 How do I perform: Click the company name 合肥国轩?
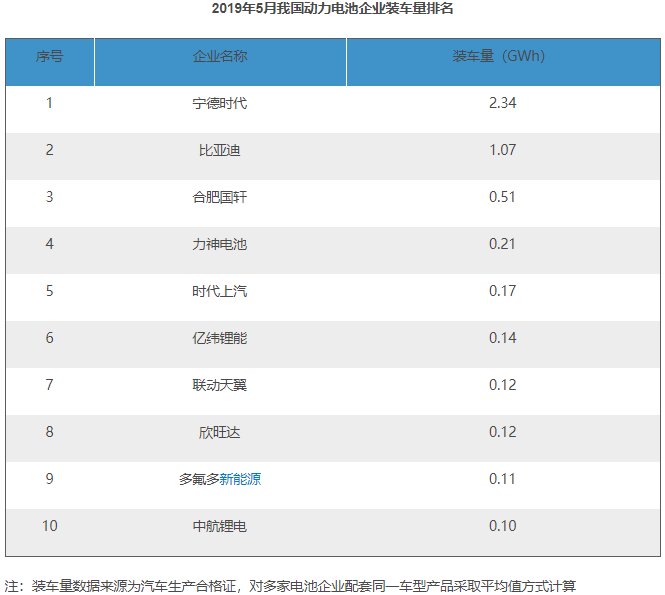220,197
